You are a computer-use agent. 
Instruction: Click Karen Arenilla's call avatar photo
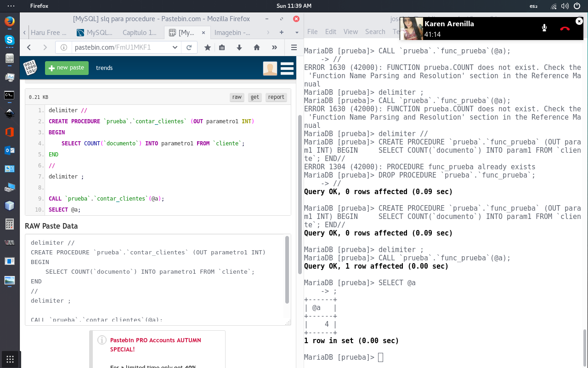click(x=412, y=29)
